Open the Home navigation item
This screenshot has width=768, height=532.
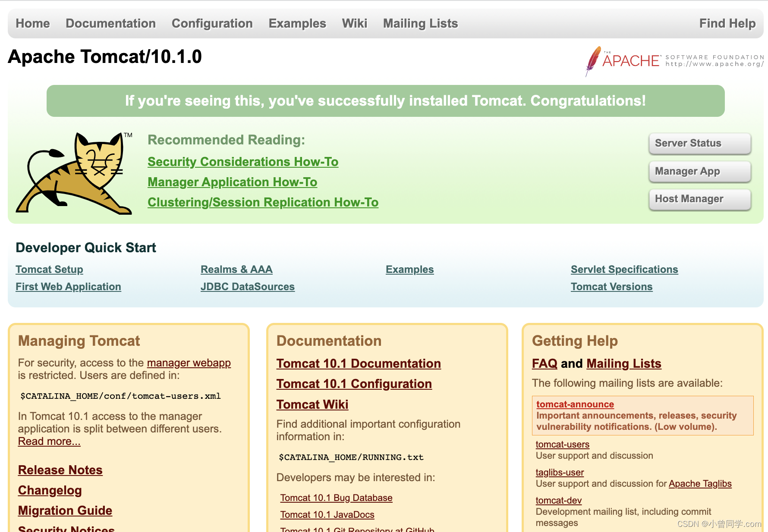click(33, 23)
